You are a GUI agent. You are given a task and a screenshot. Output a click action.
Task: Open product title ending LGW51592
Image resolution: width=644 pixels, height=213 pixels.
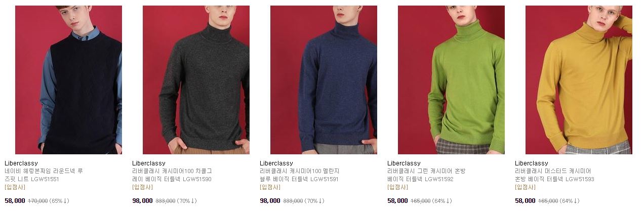point(426,175)
